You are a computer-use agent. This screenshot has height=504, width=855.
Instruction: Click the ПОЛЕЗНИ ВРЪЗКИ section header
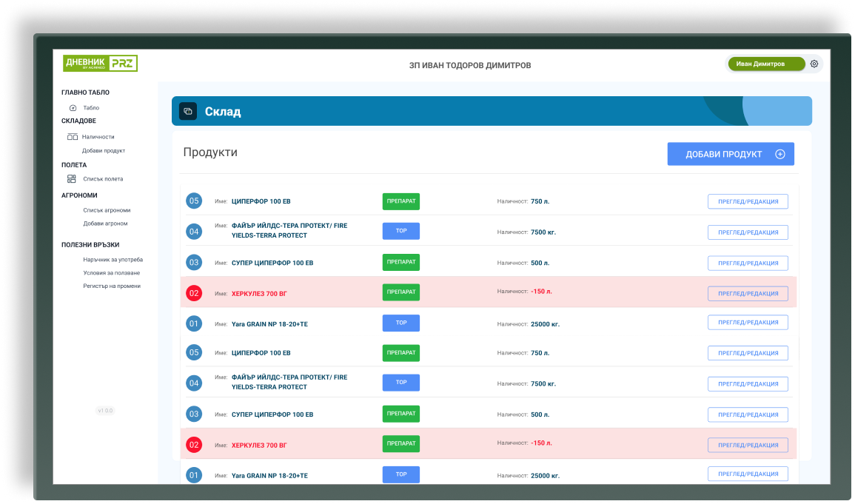pos(90,245)
